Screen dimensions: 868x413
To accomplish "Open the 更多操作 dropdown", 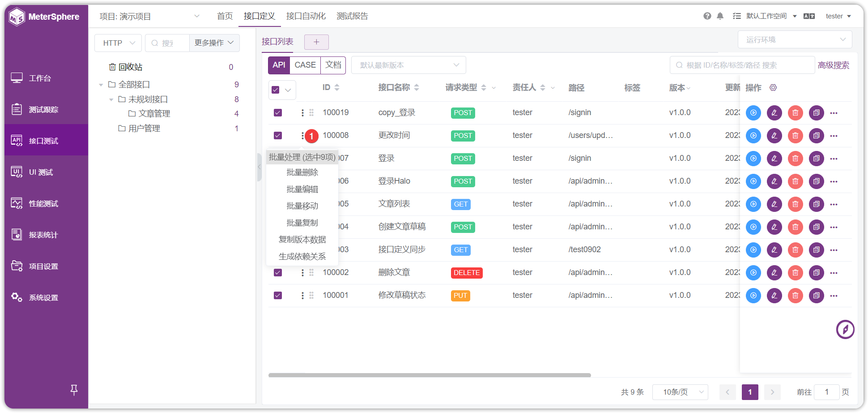I will pyautogui.click(x=214, y=43).
